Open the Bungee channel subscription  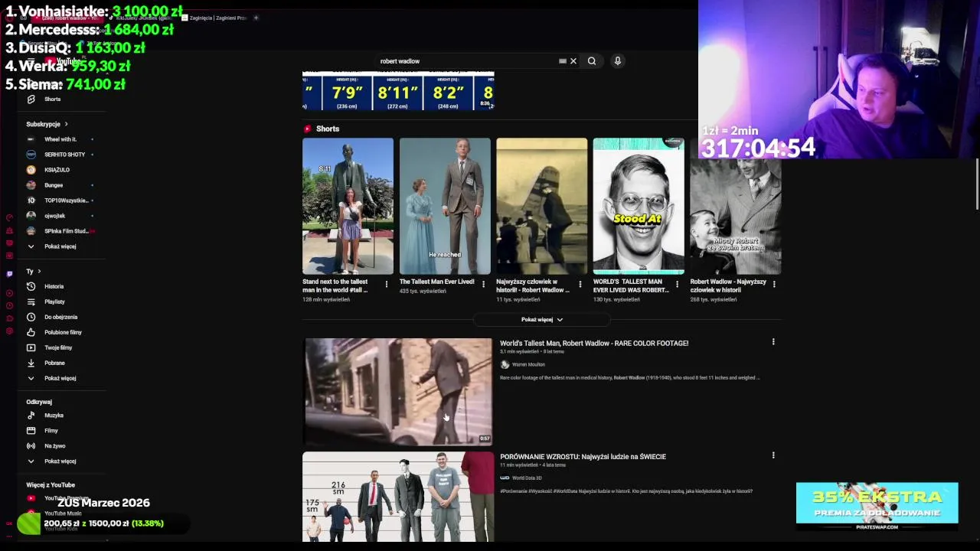(54, 185)
